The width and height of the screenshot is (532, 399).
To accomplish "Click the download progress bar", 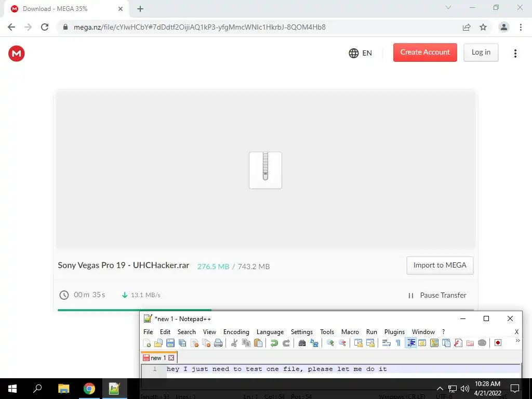I will tap(265, 310).
